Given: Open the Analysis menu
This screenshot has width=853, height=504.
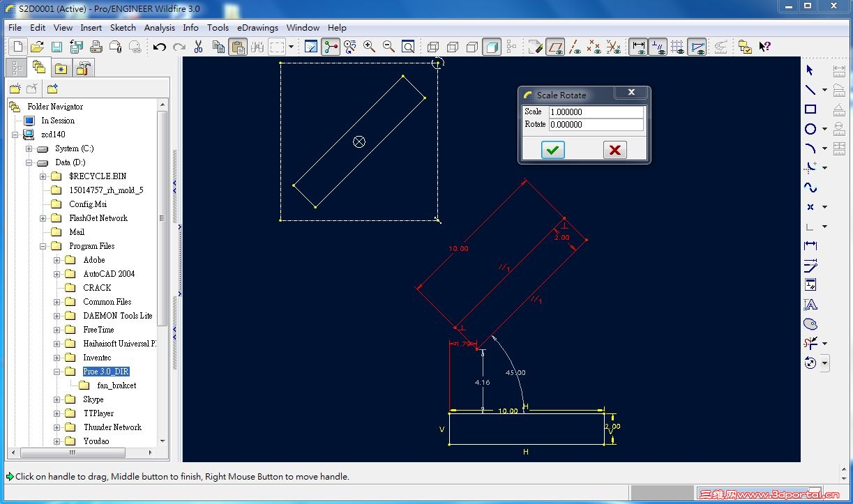Looking at the screenshot, I should click(160, 28).
